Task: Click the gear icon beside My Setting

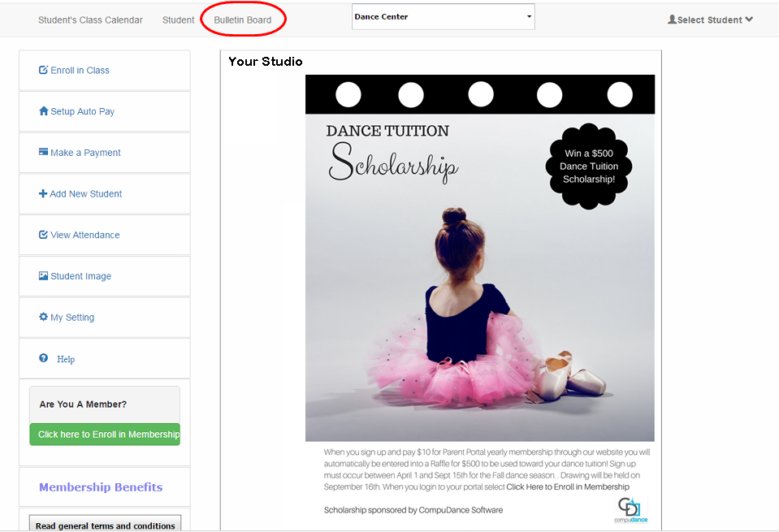Action: coord(44,317)
